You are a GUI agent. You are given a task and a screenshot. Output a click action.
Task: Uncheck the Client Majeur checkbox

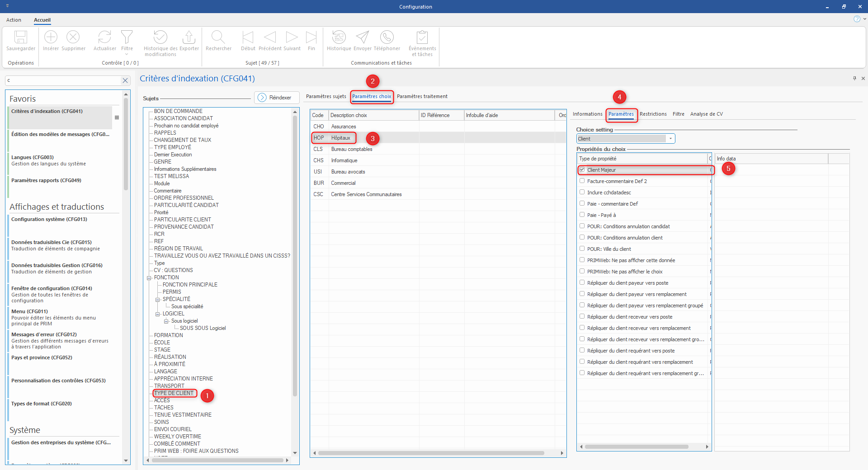[x=582, y=170]
